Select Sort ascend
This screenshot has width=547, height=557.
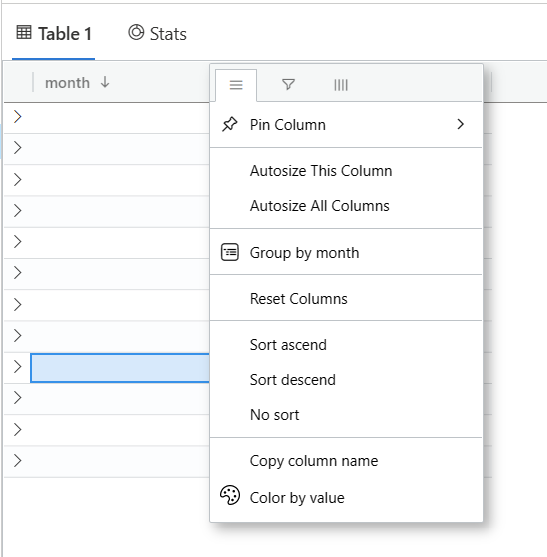(x=288, y=345)
